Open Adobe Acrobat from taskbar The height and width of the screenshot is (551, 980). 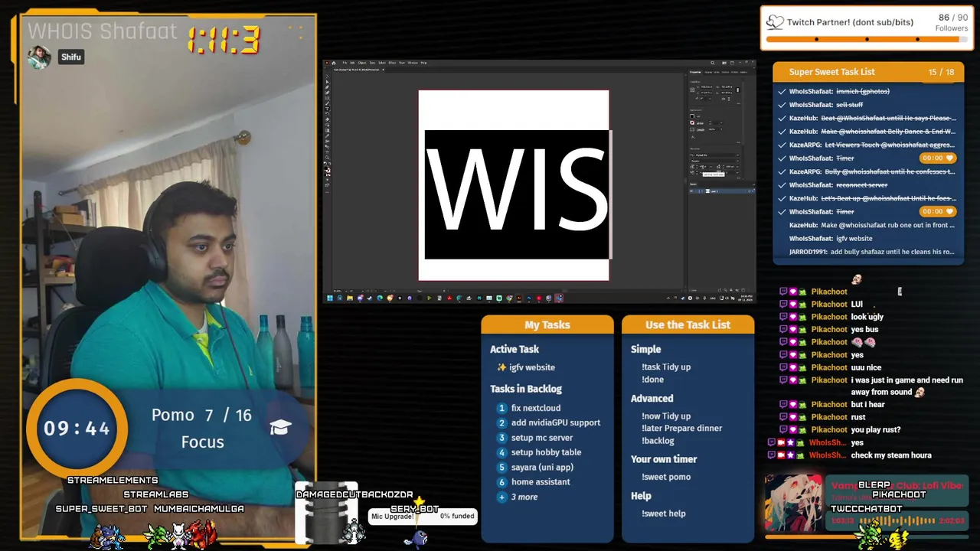pyautogui.click(x=449, y=298)
